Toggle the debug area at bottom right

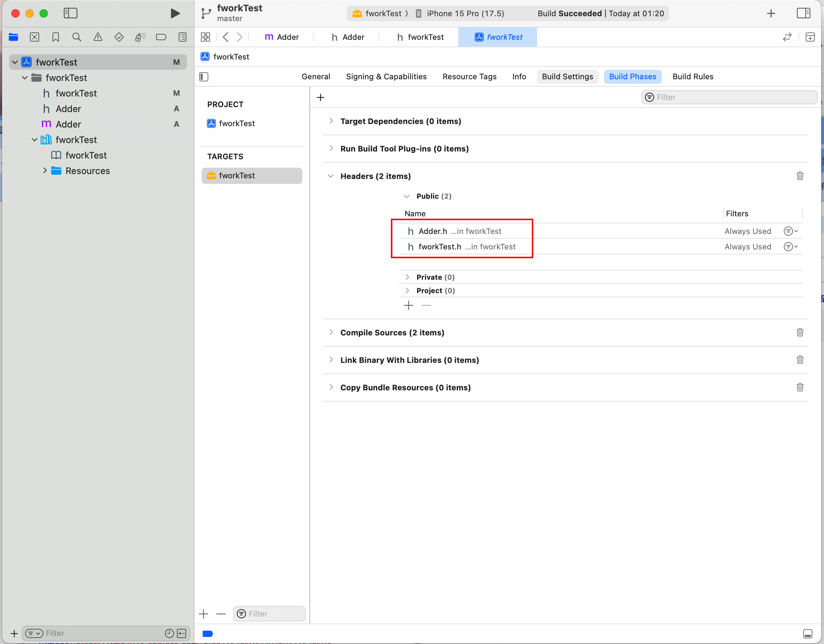[x=808, y=634]
